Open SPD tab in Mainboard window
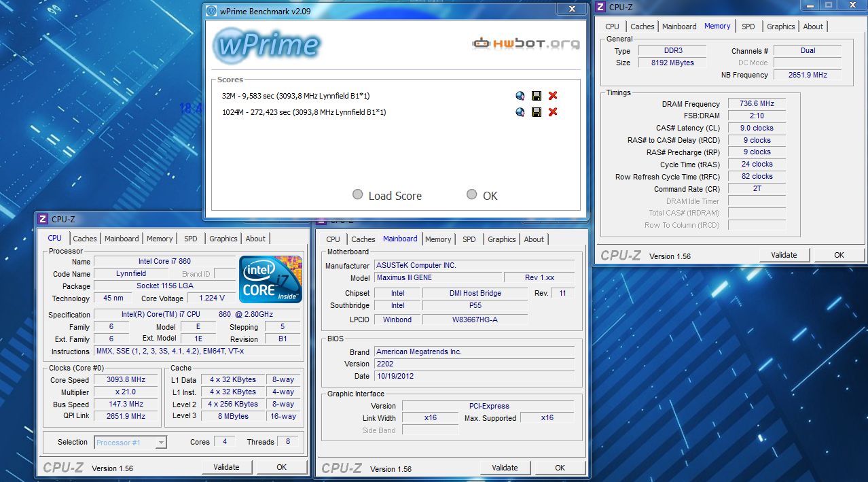The width and height of the screenshot is (868, 482). pyautogui.click(x=469, y=239)
